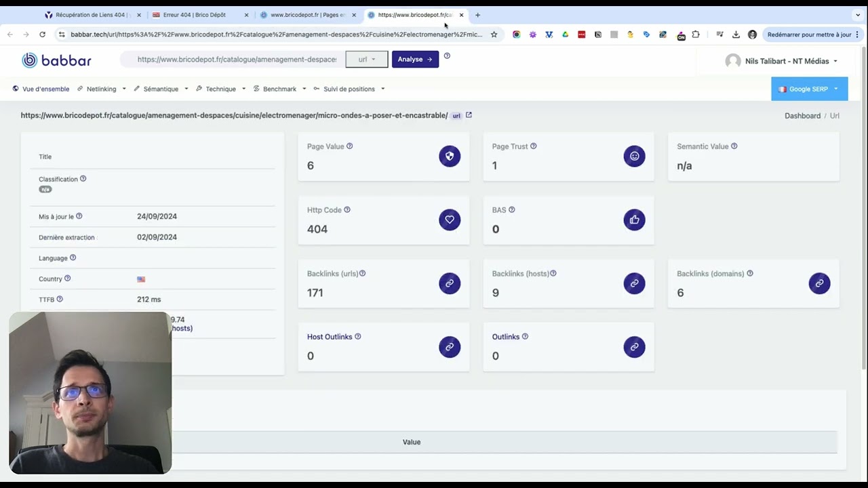The height and width of the screenshot is (488, 868).
Task: Open the Backlinks (hosts) link icon
Action: pyautogui.click(x=635, y=283)
